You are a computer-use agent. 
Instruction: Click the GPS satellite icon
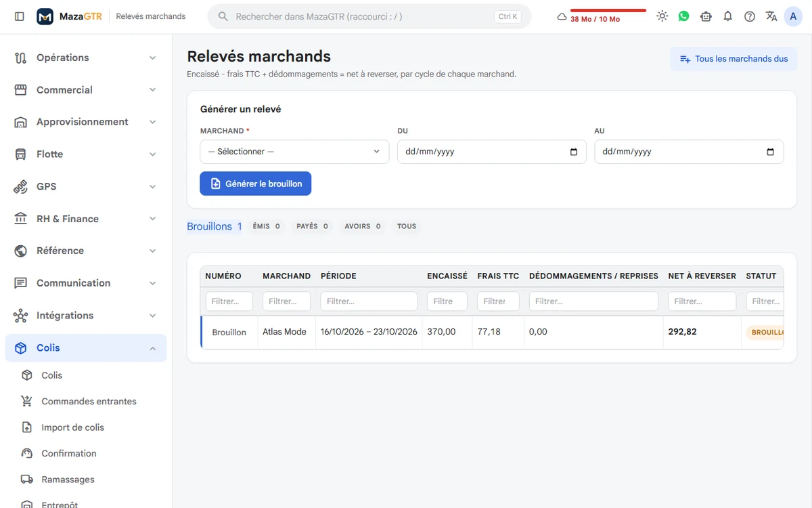click(20, 186)
